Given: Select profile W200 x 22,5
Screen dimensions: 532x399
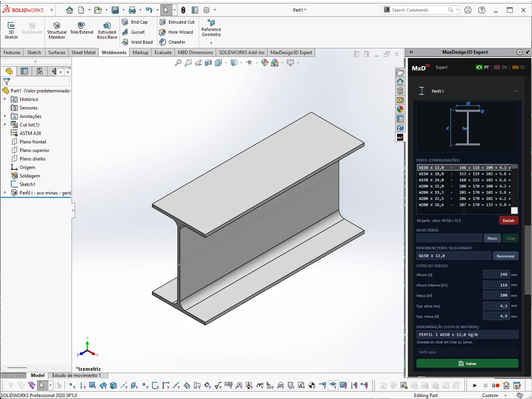Looking at the screenshot, I should 464,199.
